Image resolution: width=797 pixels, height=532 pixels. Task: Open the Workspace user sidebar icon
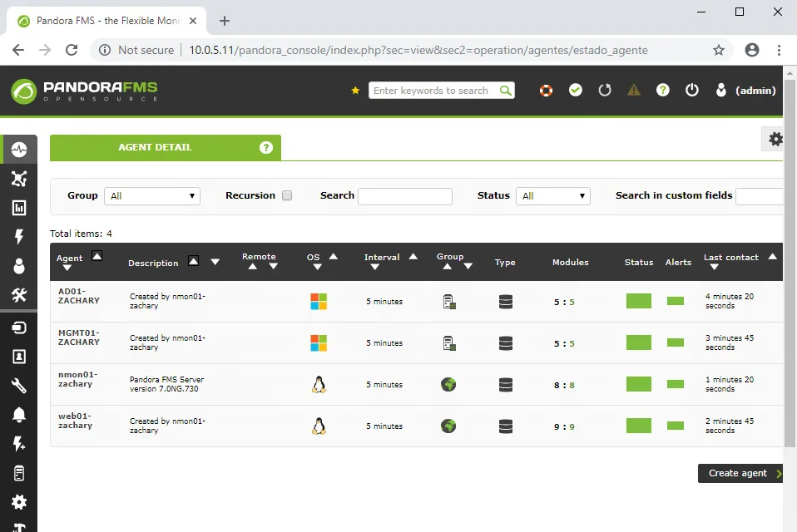(x=19, y=266)
